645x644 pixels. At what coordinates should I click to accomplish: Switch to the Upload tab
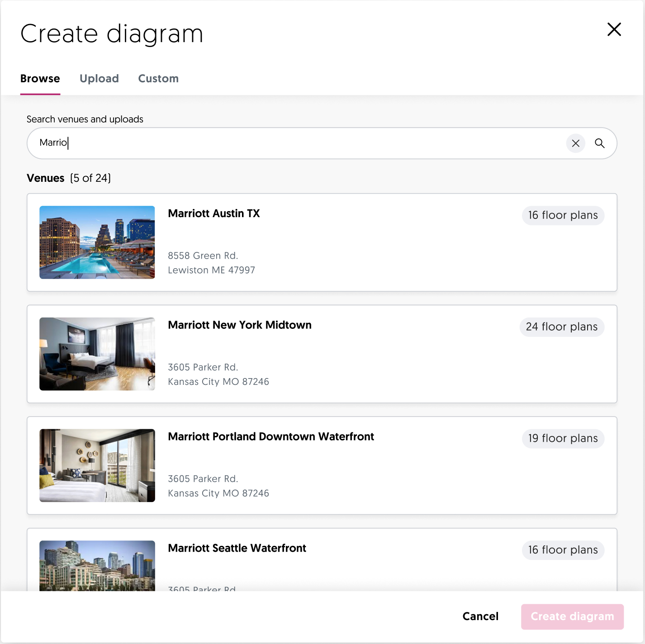point(99,79)
